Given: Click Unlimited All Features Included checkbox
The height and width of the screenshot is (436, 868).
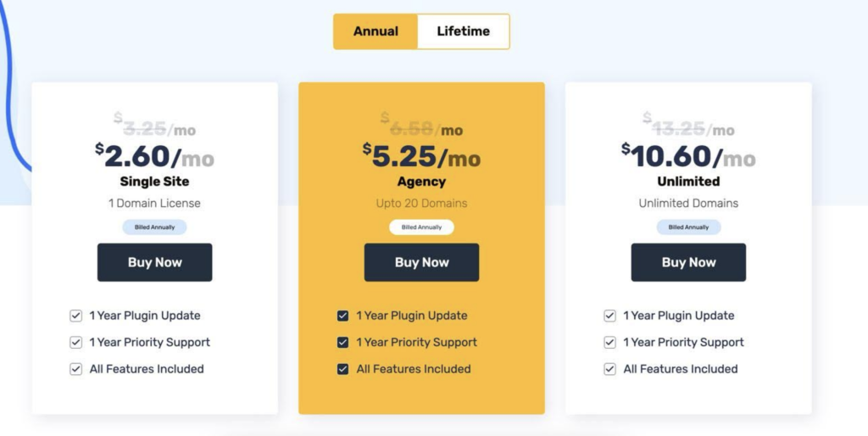Looking at the screenshot, I should pos(609,369).
